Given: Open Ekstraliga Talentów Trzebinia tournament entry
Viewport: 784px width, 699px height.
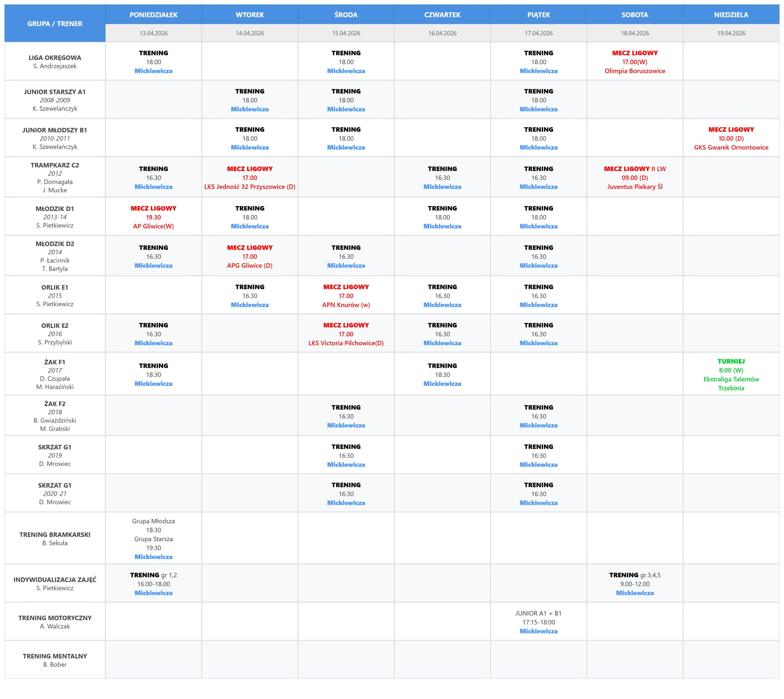Looking at the screenshot, I should pos(731,379).
